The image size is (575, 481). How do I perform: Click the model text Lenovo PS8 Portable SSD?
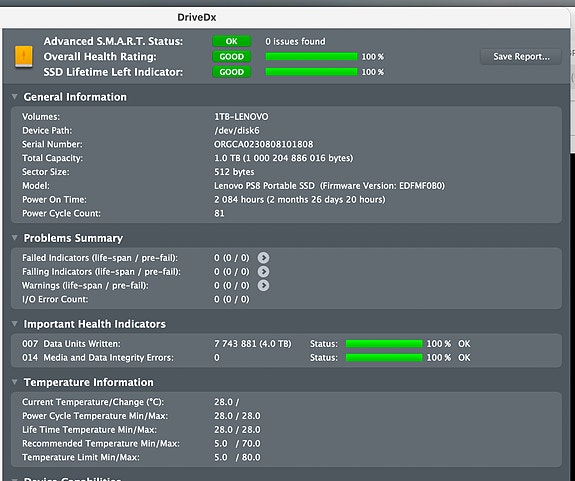coord(264,186)
